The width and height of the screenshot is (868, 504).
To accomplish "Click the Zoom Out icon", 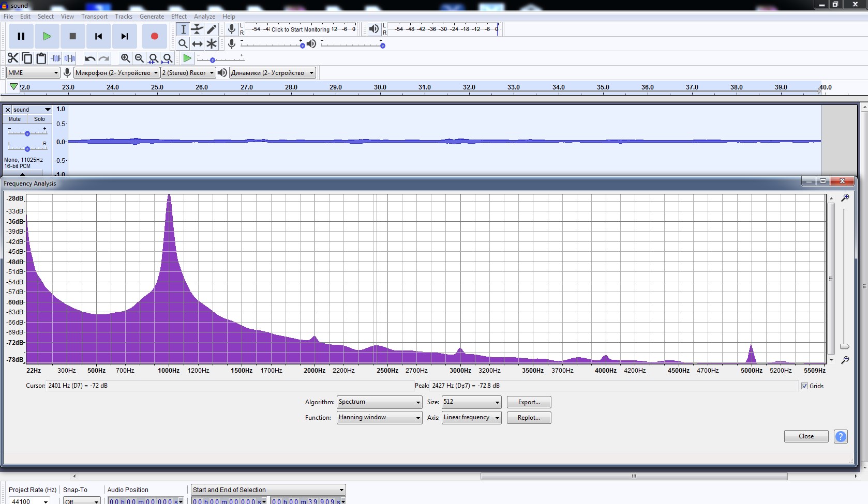I will click(x=139, y=58).
